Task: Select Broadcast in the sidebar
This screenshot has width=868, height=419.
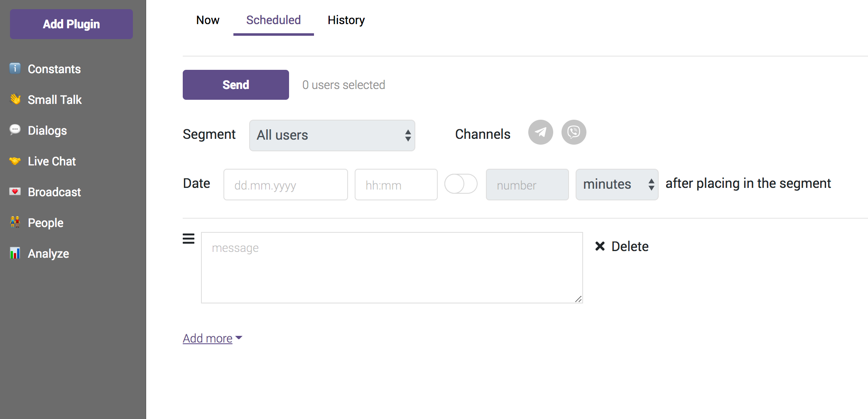Action: 54,192
